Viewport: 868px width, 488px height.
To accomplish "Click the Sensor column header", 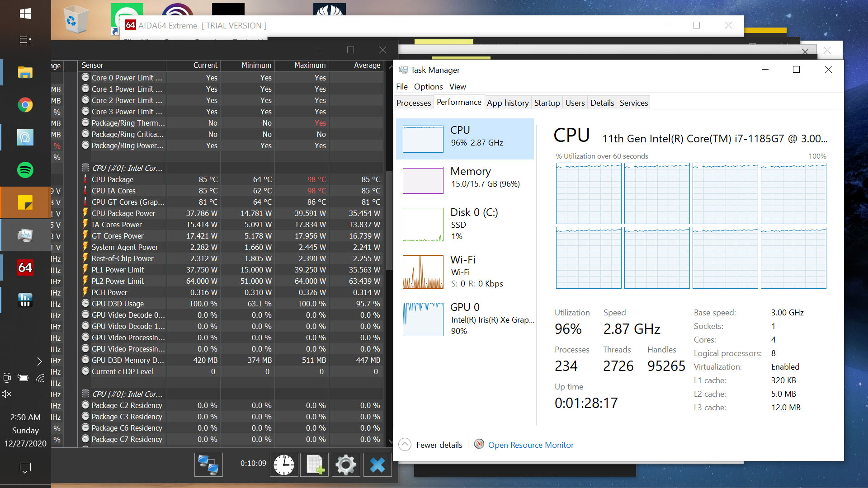I will click(x=122, y=65).
